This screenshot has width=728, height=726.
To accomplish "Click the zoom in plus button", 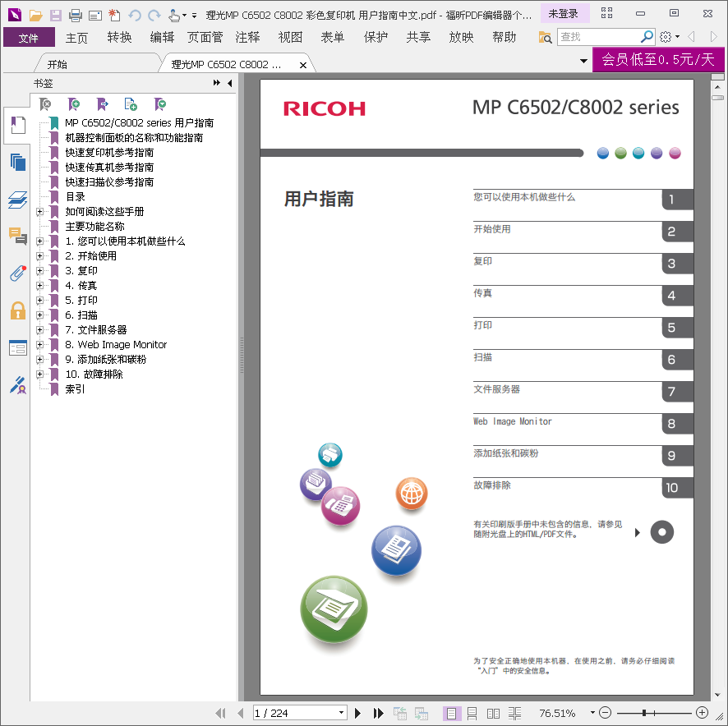I will [x=703, y=713].
